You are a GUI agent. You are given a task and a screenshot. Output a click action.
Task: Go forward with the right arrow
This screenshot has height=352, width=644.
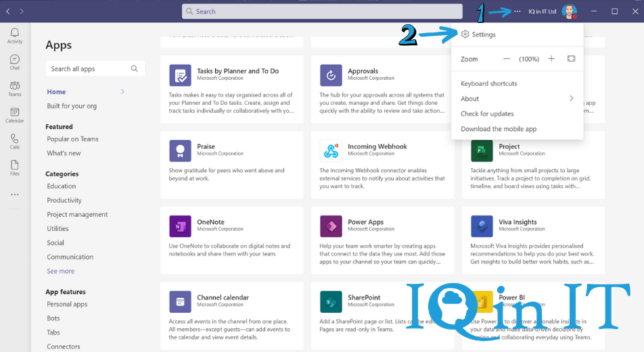point(22,11)
